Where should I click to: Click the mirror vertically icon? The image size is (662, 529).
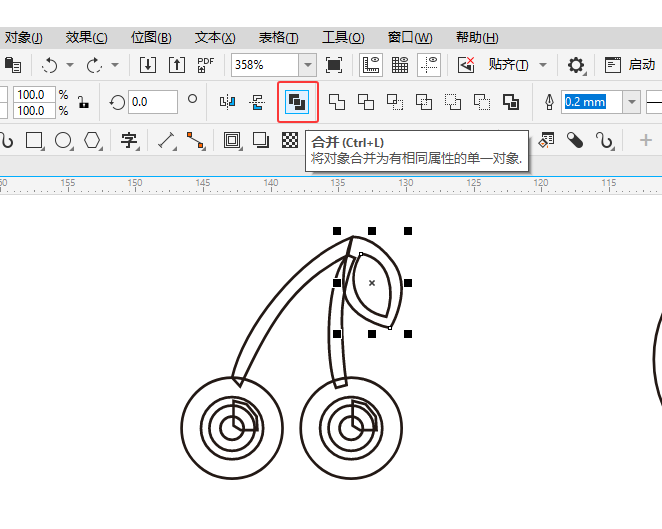(257, 102)
